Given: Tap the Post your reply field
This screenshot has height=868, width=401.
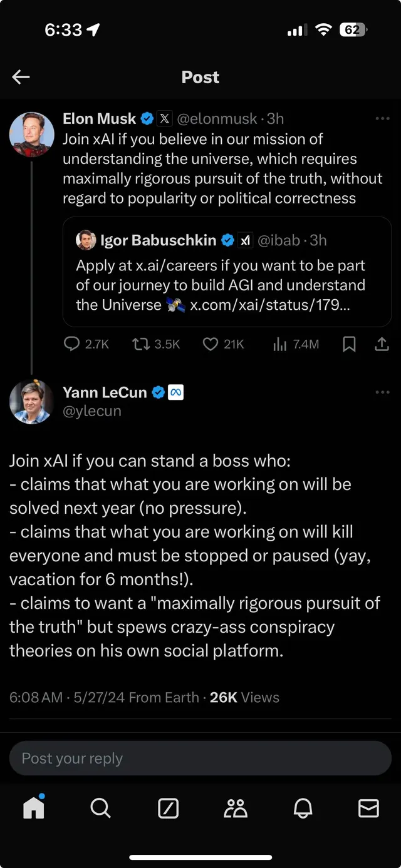Looking at the screenshot, I should [200, 758].
